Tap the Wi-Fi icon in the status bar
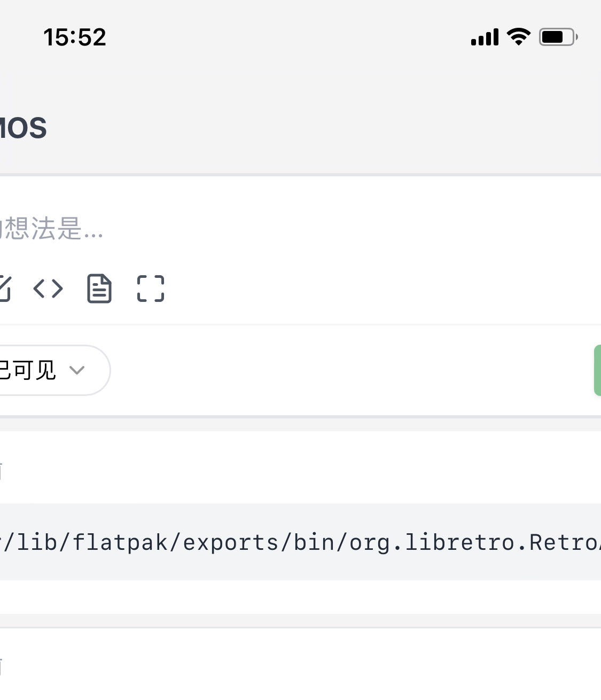This screenshot has width=601, height=700. click(517, 36)
